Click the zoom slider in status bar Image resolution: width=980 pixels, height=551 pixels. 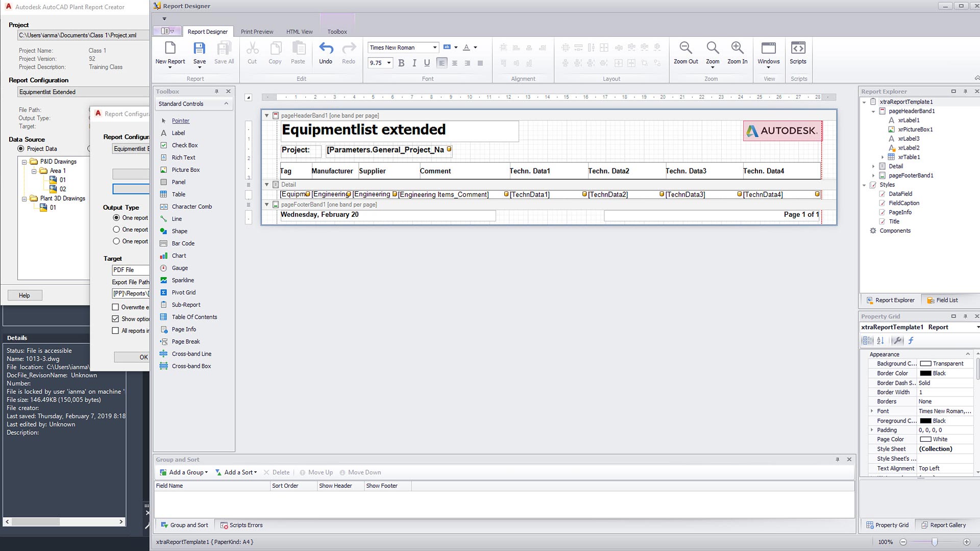[x=935, y=542]
